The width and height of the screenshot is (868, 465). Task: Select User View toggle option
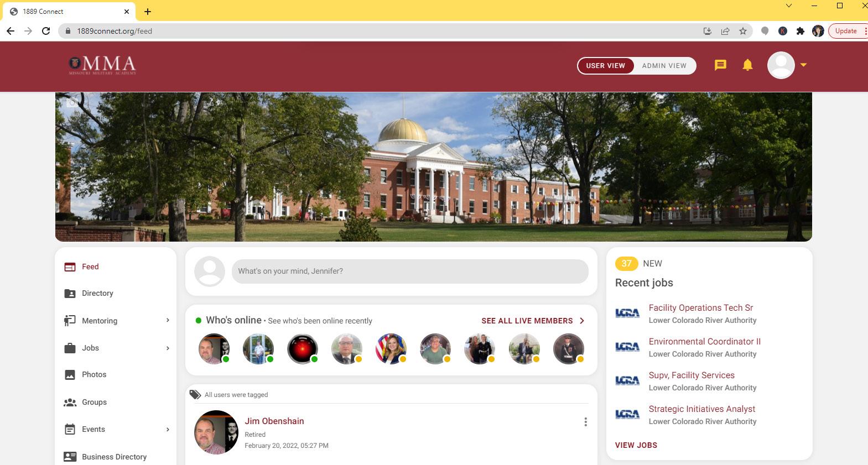click(606, 65)
